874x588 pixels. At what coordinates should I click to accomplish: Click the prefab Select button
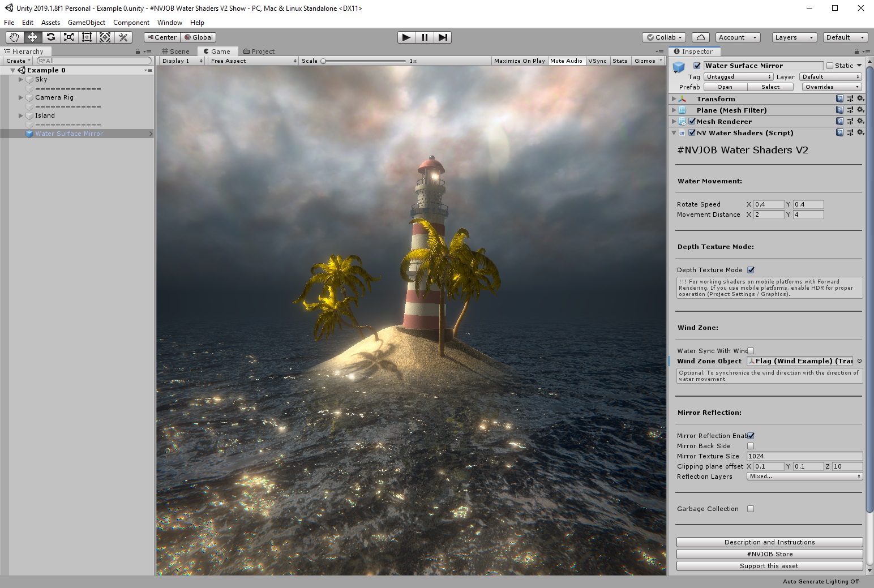pyautogui.click(x=770, y=87)
